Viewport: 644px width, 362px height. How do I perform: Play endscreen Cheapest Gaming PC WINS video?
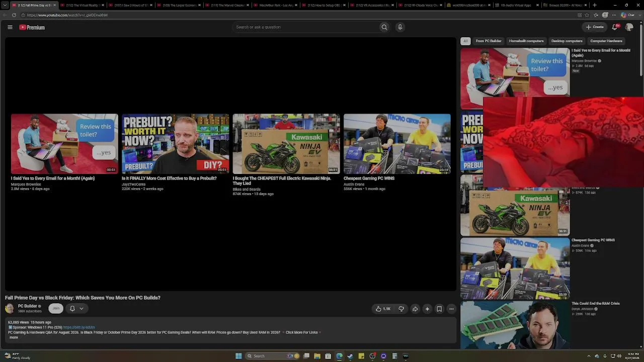[x=397, y=144]
